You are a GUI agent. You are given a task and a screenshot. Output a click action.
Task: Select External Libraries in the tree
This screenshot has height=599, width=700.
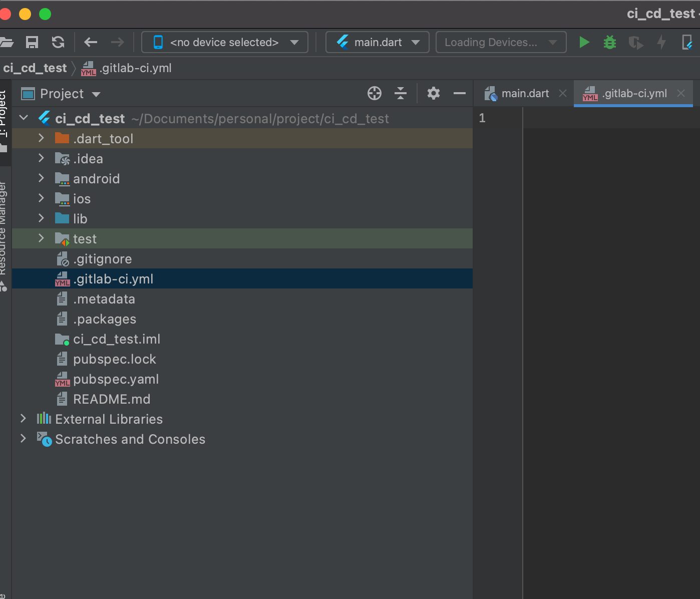(242, 419)
